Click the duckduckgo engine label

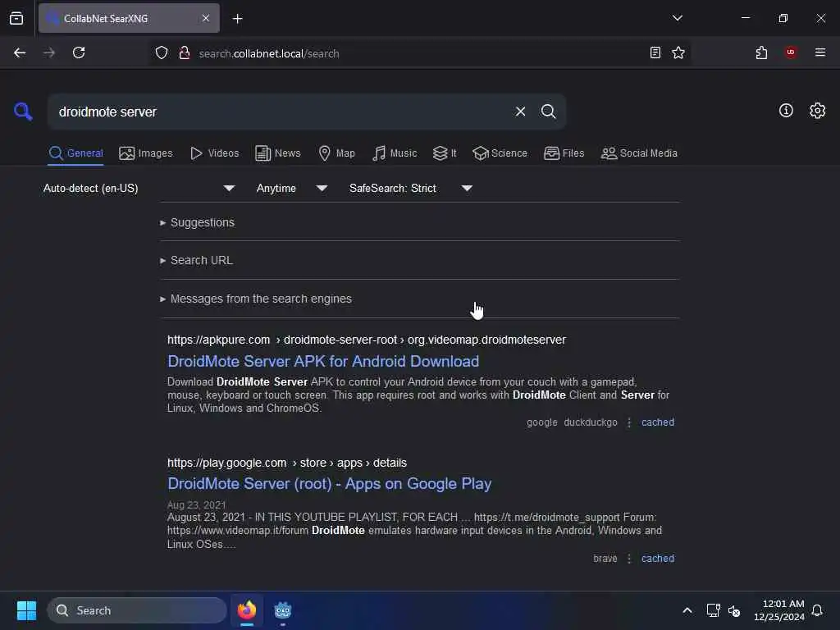pos(591,422)
